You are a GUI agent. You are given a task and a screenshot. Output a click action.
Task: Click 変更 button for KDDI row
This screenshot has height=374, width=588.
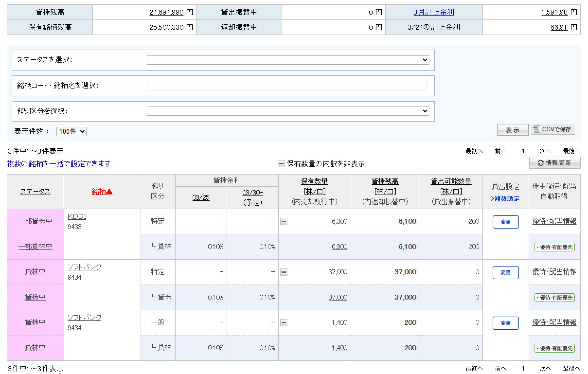click(x=506, y=222)
